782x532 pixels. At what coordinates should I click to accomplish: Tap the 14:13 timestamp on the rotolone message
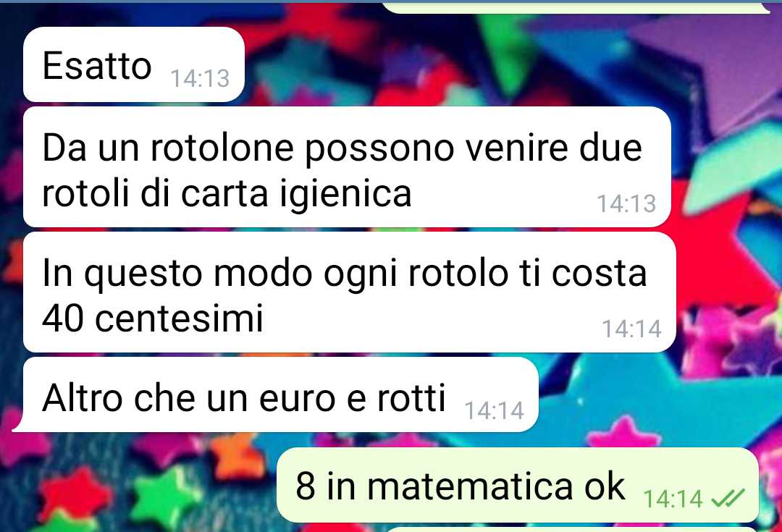tap(626, 203)
